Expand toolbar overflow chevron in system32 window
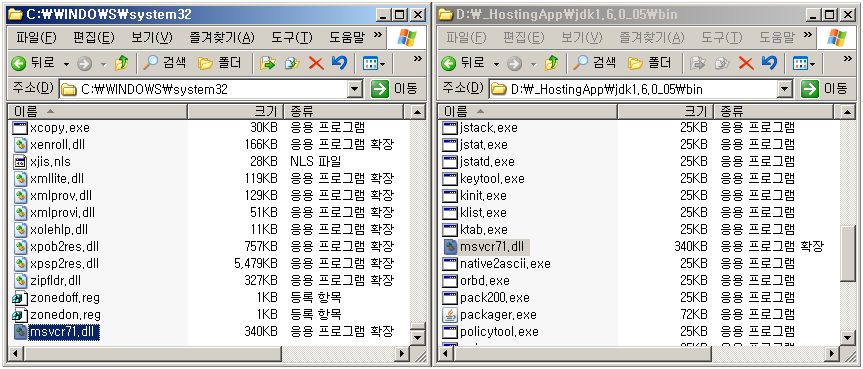 coord(417,58)
